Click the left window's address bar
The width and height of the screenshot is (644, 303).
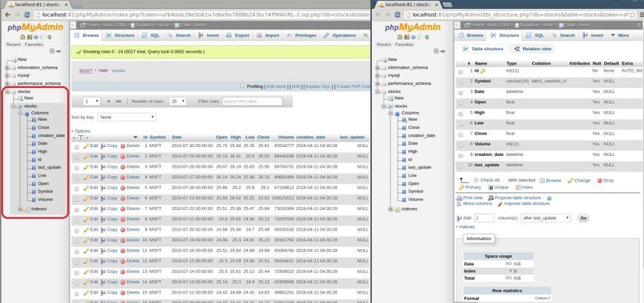tap(201, 15)
